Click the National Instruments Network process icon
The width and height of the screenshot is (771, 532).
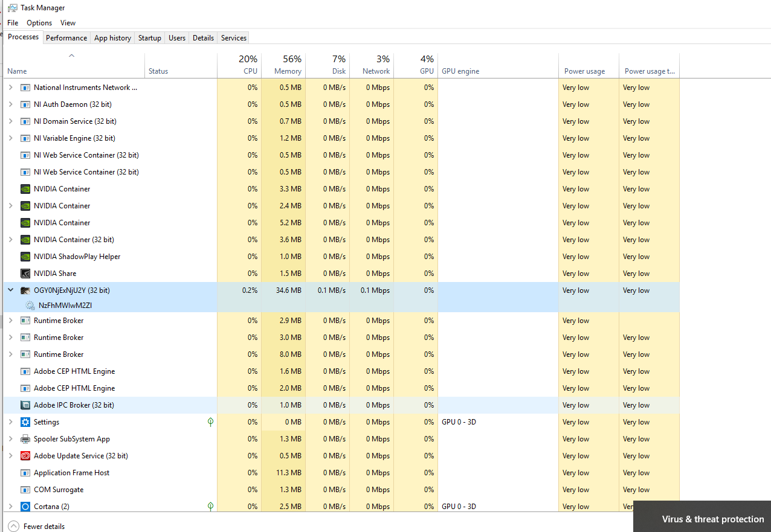point(25,88)
